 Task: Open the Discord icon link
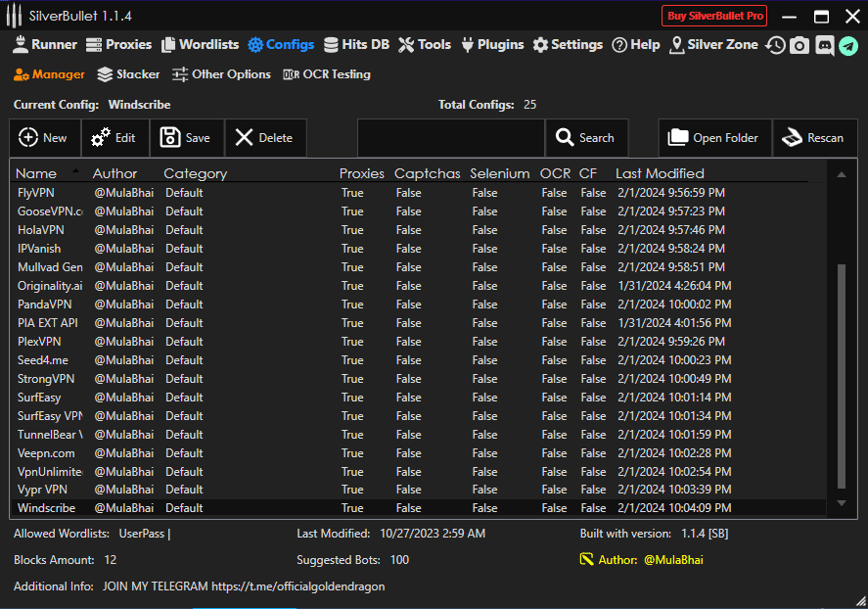(824, 45)
